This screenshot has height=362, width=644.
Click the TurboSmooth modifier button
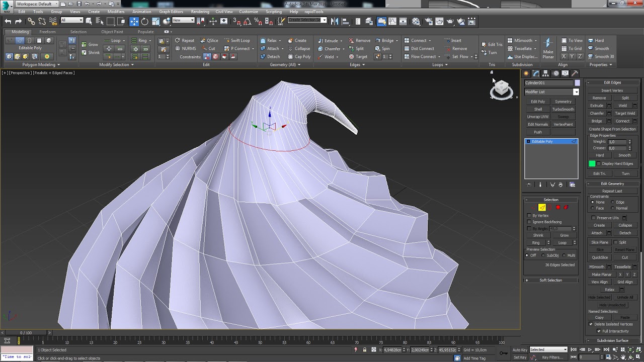563,109
